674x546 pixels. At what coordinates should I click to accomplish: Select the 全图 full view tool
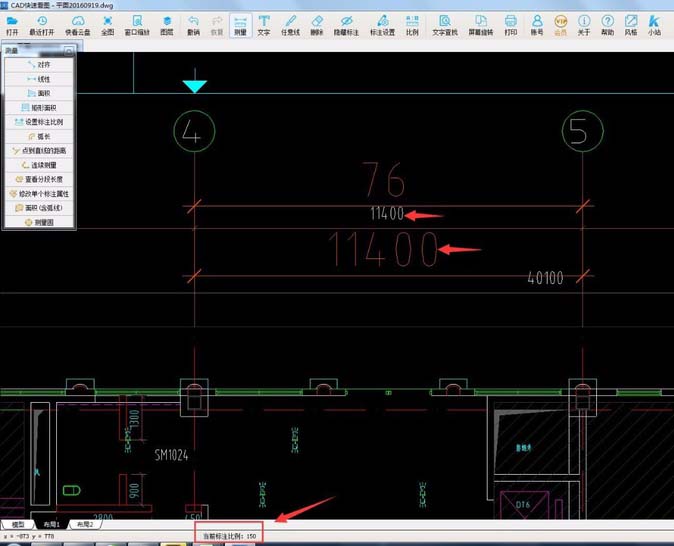tap(107, 25)
